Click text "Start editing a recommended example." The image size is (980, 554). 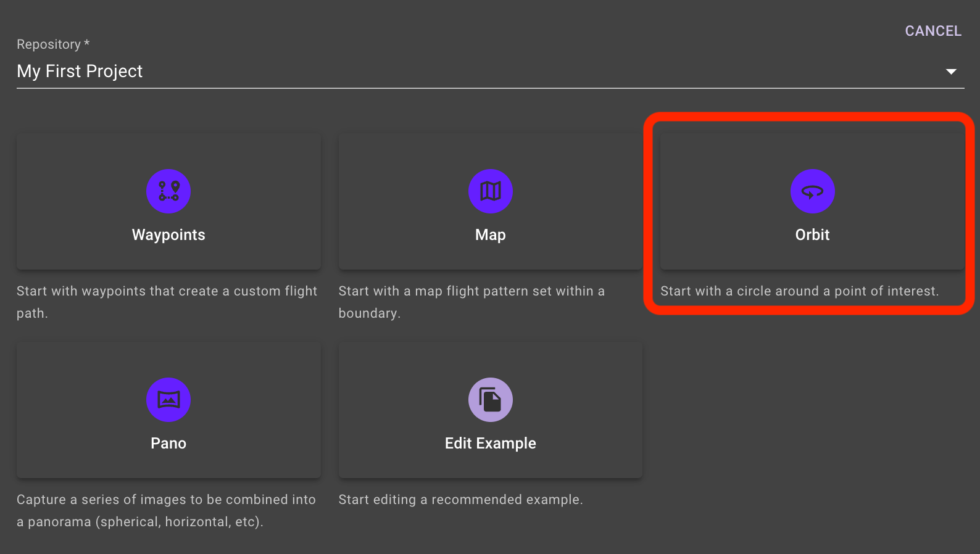pos(460,500)
